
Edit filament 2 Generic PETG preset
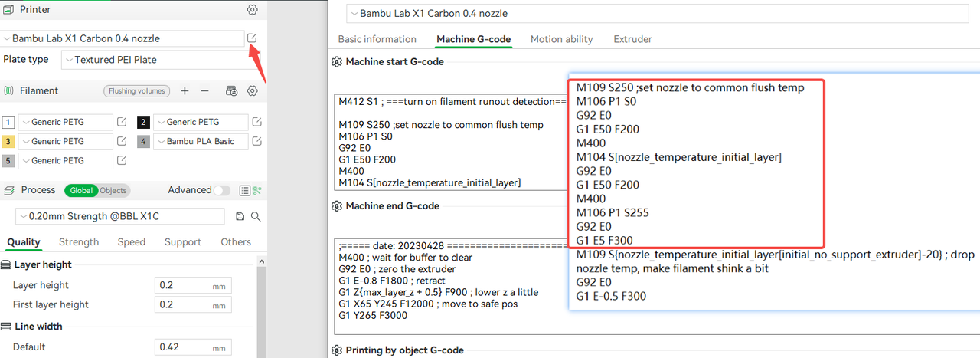(x=257, y=122)
